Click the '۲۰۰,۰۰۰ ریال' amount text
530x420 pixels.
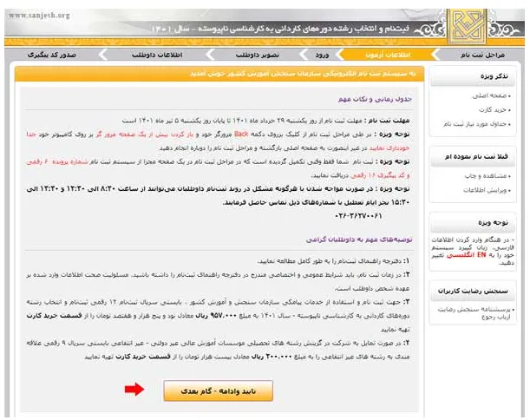click(x=270, y=357)
